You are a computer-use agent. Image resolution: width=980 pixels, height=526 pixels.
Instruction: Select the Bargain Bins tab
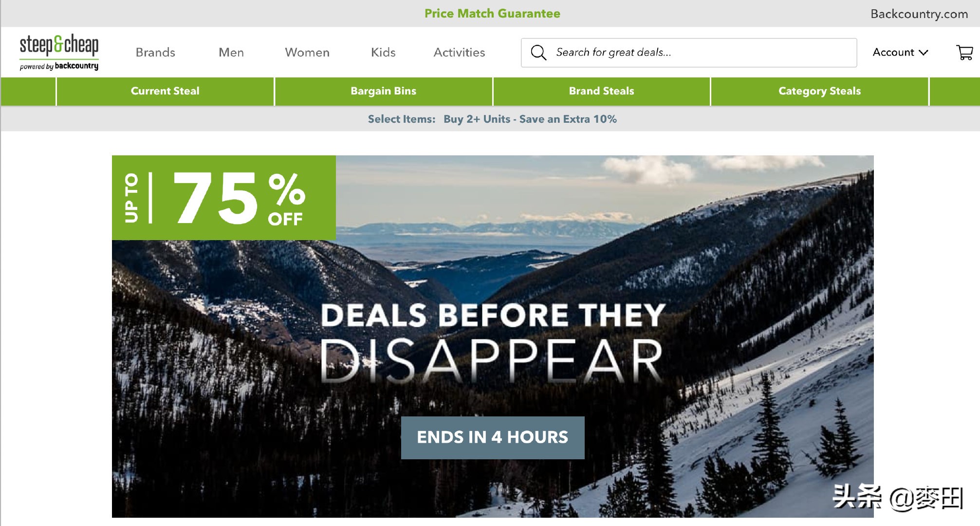pos(384,91)
